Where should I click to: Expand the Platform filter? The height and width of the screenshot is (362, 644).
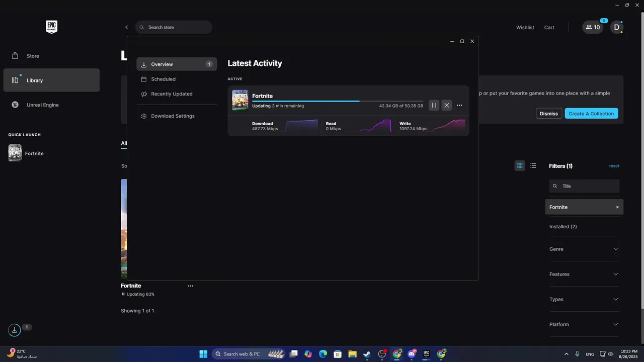pyautogui.click(x=584, y=324)
